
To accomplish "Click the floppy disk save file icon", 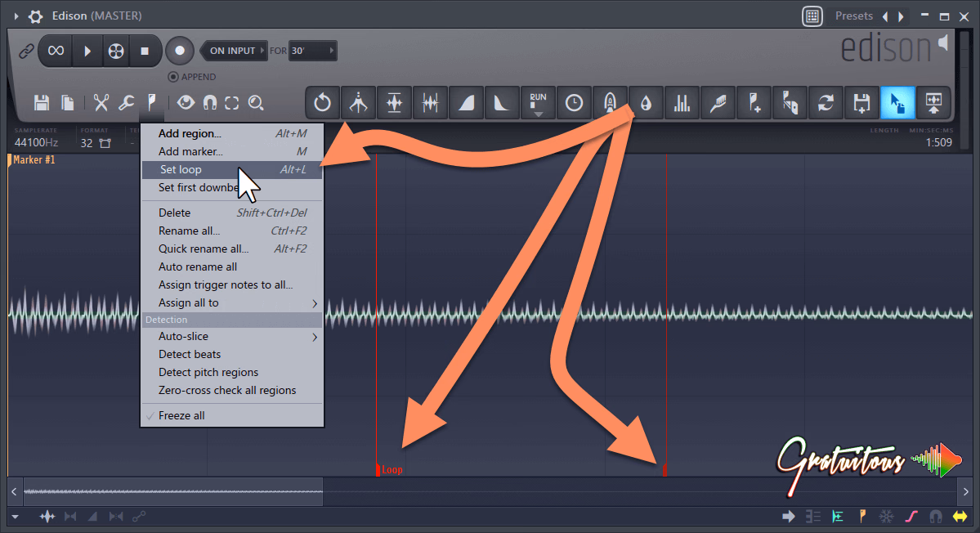I will [42, 102].
